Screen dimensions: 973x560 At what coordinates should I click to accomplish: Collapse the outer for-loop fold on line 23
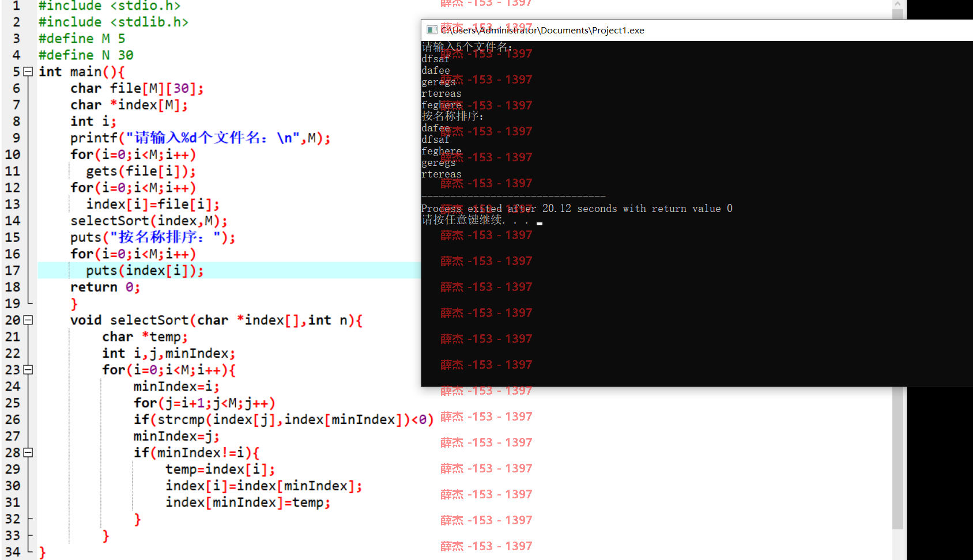click(28, 370)
